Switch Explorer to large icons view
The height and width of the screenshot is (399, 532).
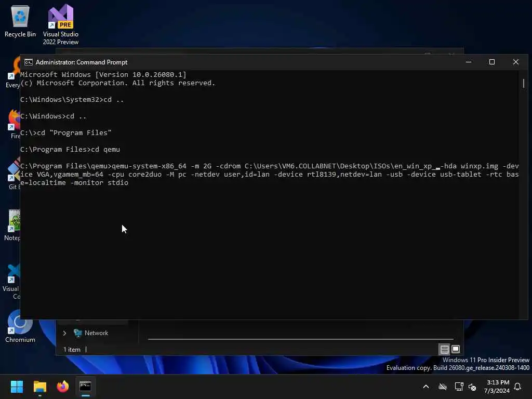pos(456,349)
